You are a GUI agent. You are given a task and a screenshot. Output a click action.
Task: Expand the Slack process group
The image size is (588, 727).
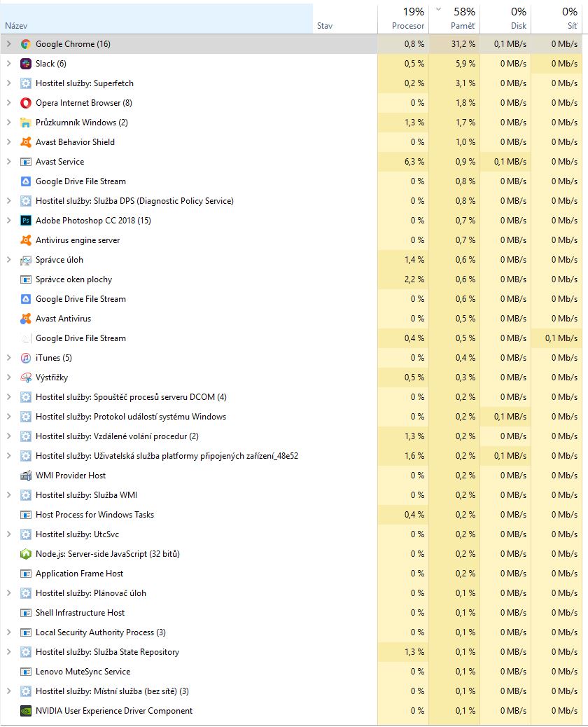[x=8, y=64]
